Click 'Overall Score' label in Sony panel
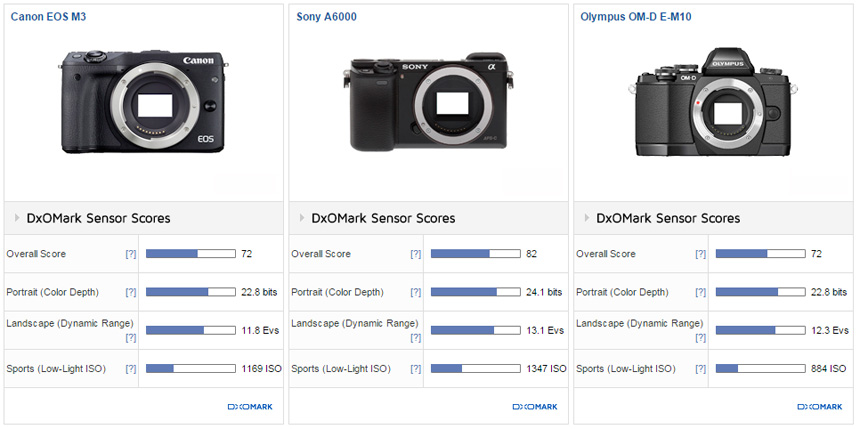The image size is (860, 429). tap(321, 253)
